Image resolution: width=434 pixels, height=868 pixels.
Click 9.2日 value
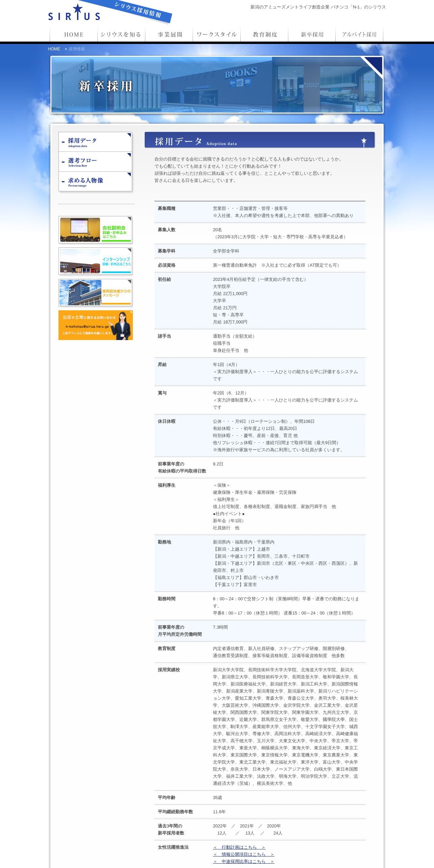coord(218,464)
